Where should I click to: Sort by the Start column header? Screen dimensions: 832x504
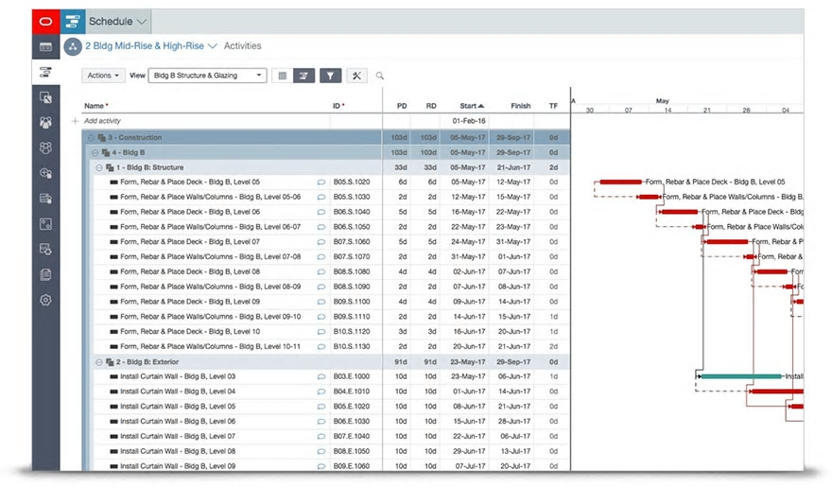(471, 106)
